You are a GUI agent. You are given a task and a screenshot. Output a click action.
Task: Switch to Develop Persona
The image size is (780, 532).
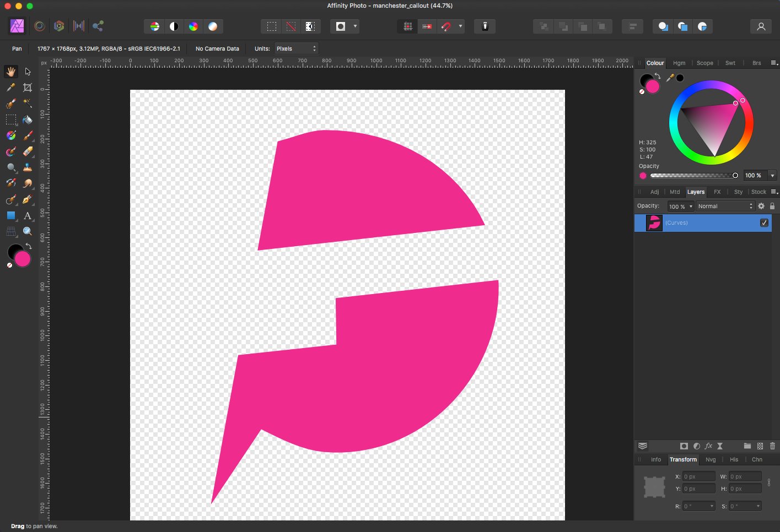tap(59, 26)
